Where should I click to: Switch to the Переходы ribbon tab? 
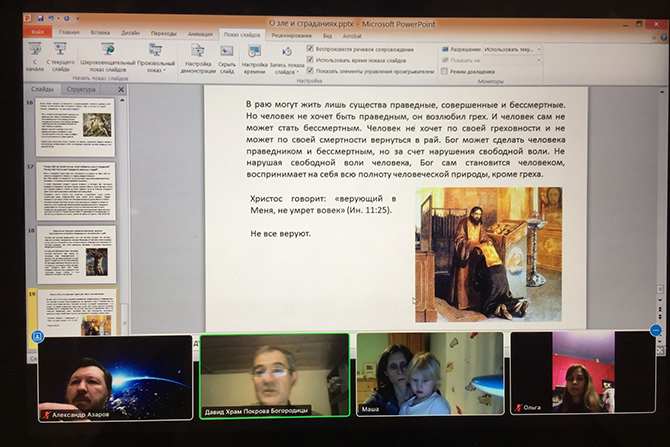tap(164, 33)
